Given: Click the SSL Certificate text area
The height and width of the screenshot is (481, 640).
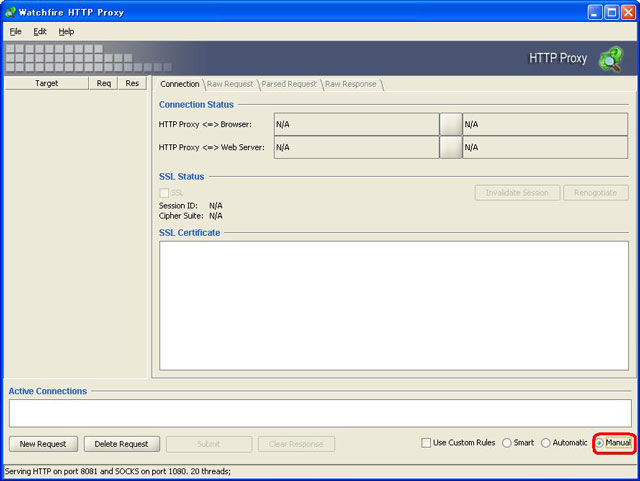Looking at the screenshot, I should (x=394, y=305).
